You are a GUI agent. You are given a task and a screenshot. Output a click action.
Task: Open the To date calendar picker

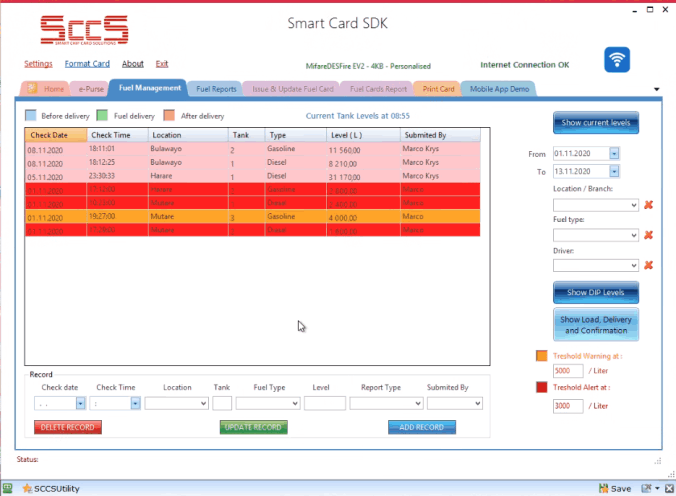tap(614, 172)
